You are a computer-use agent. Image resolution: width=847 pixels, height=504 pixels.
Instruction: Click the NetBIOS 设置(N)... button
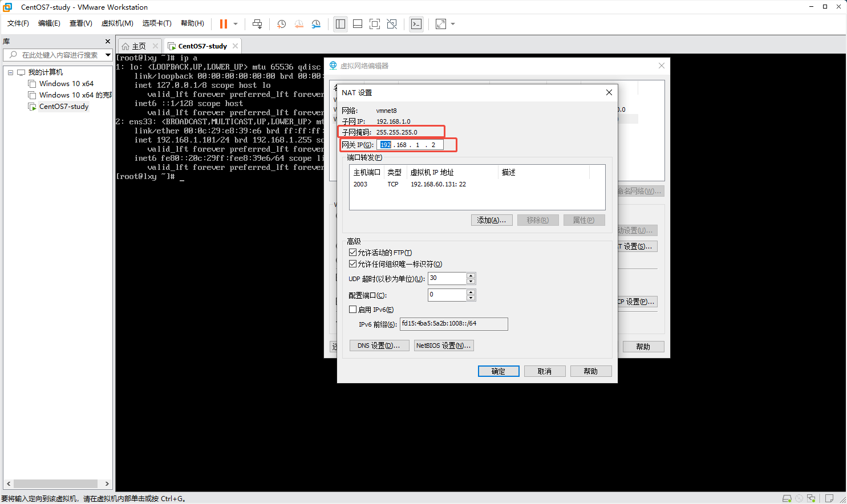[444, 346]
